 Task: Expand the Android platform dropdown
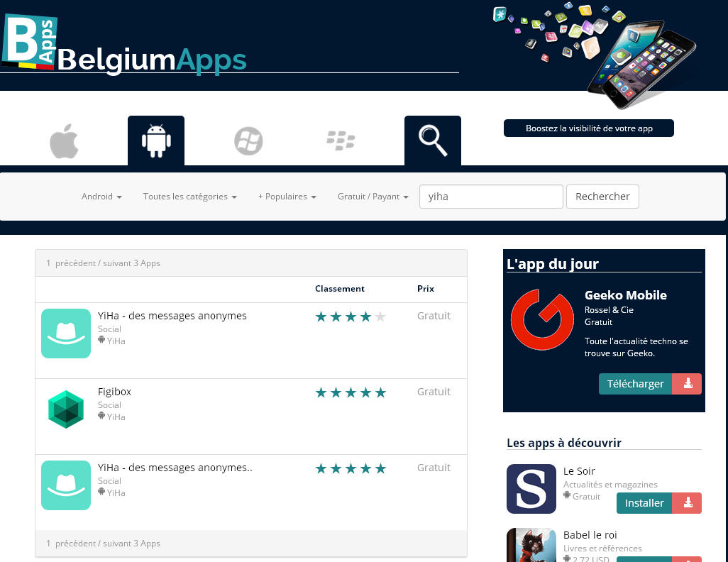(x=101, y=197)
